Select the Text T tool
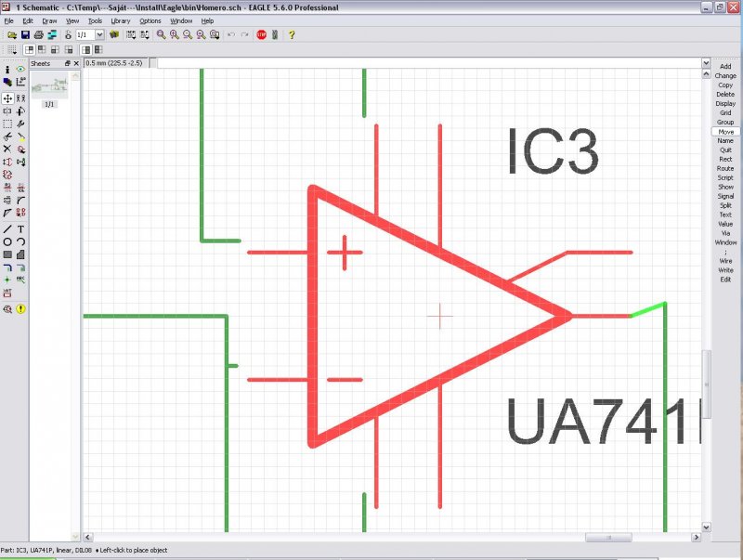 (20, 229)
